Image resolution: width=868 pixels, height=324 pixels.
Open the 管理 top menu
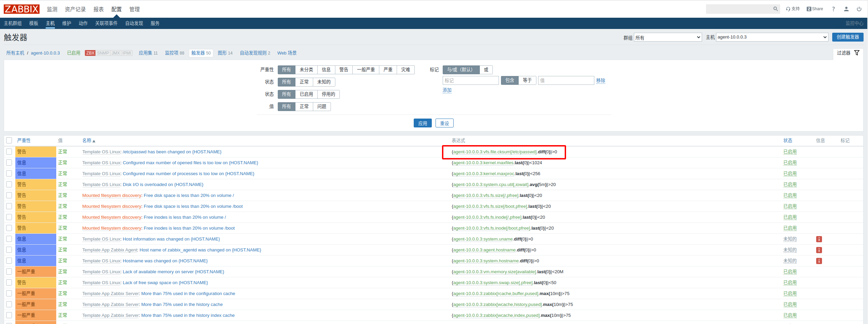135,9
